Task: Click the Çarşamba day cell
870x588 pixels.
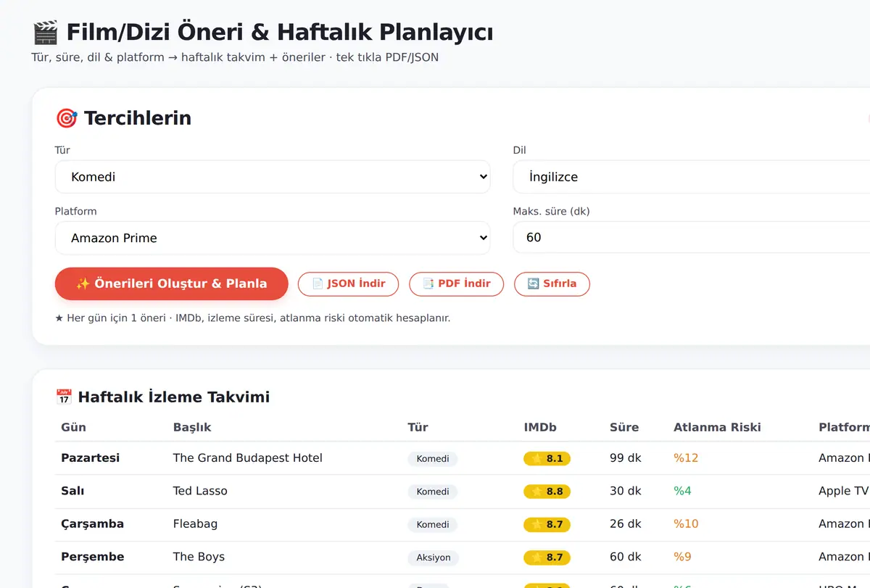Action: 93,523
